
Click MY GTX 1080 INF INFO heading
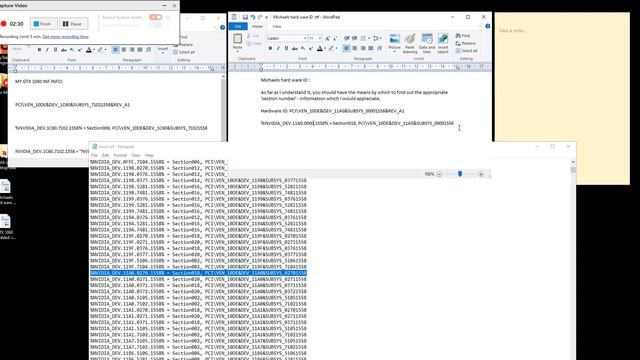pyautogui.click(x=39, y=82)
